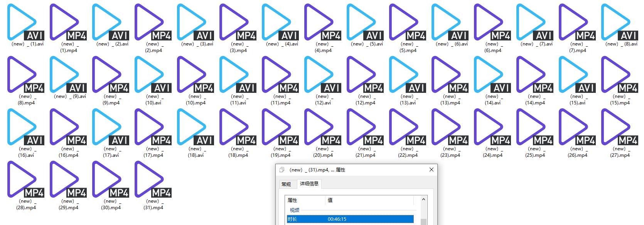Click the (new) _(18).mp4 file name
Image resolution: width=644 pixels, height=225 pixels.
click(238, 152)
